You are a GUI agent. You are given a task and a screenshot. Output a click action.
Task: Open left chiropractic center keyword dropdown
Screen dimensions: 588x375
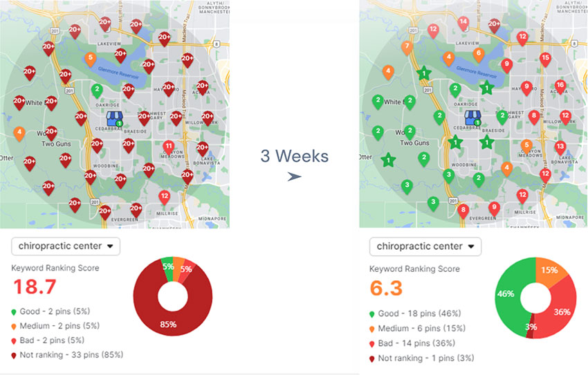click(66, 246)
